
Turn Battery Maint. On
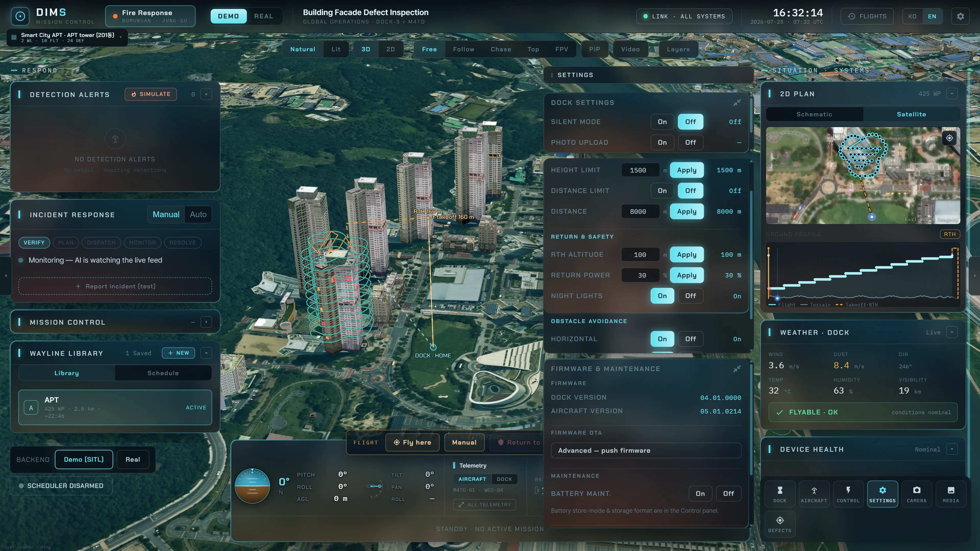click(x=700, y=494)
